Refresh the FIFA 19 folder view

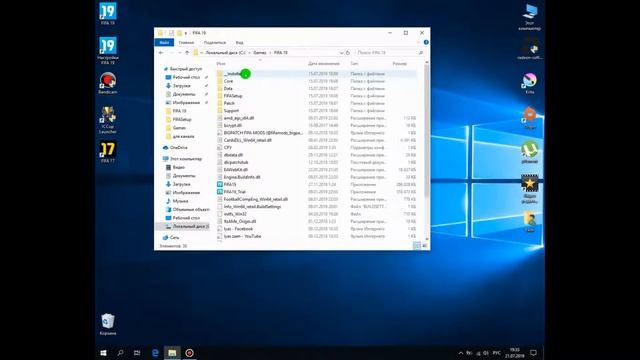(348, 53)
